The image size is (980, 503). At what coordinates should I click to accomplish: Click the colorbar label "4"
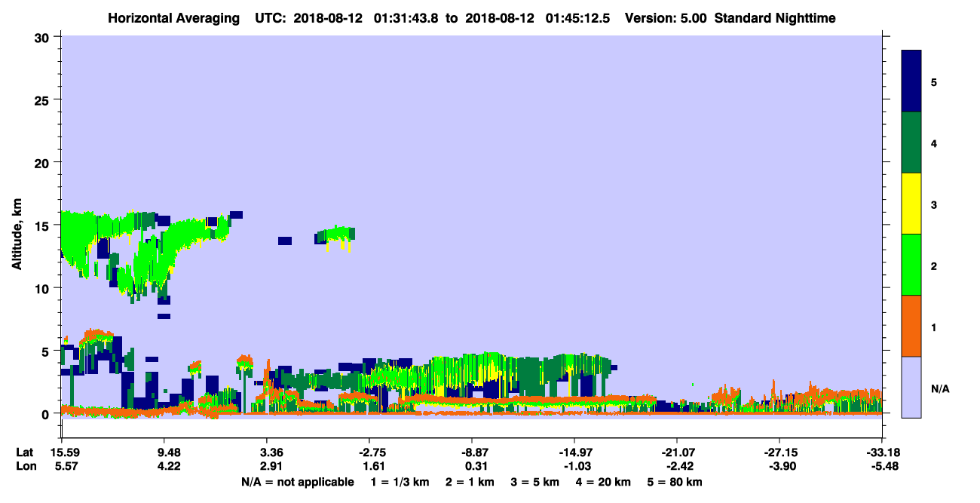pos(934,143)
